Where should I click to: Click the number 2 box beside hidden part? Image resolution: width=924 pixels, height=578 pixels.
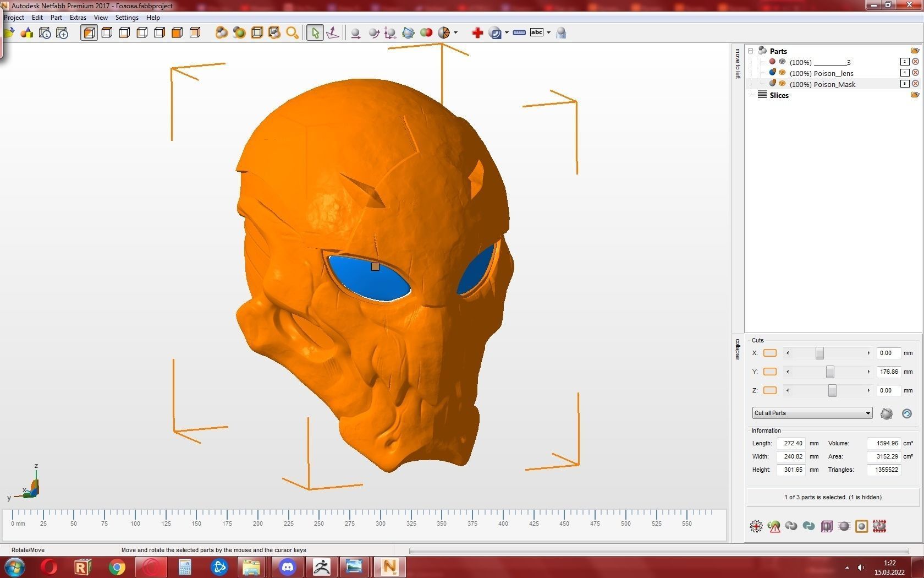click(905, 62)
